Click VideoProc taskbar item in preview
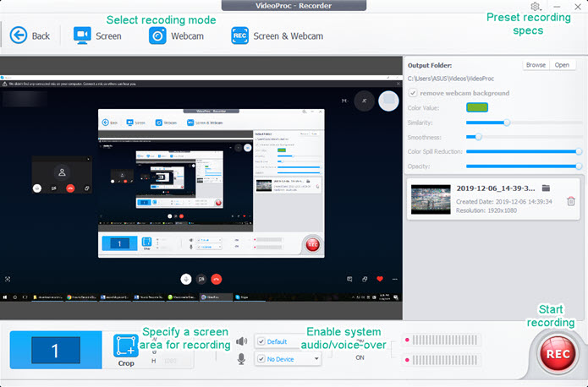588x387 pixels. tap(216, 297)
